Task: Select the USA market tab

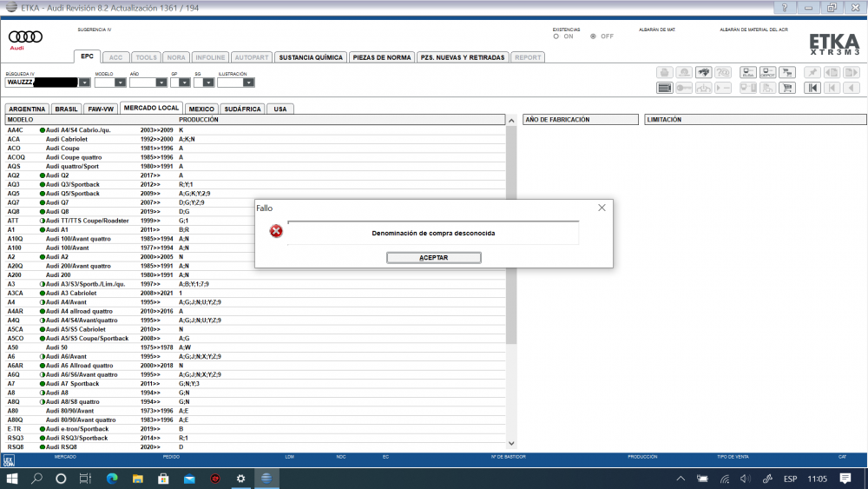Action: [x=280, y=109]
